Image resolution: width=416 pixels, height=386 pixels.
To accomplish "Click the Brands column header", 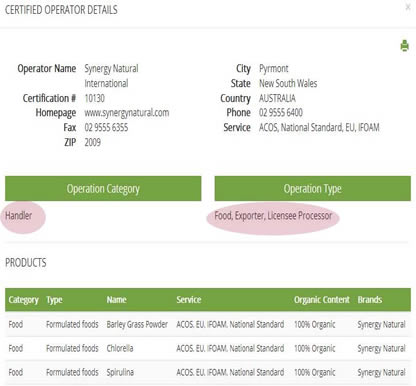I will 370,300.
